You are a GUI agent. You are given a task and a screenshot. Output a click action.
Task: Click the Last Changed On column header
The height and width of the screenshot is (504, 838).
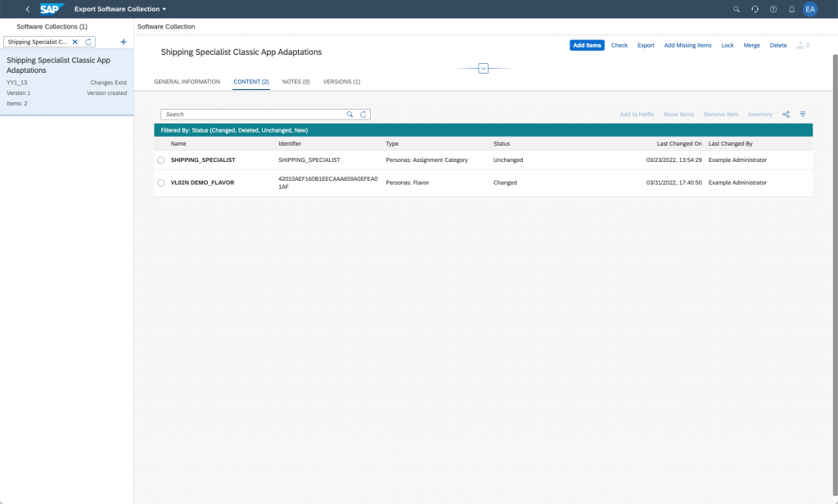(679, 144)
